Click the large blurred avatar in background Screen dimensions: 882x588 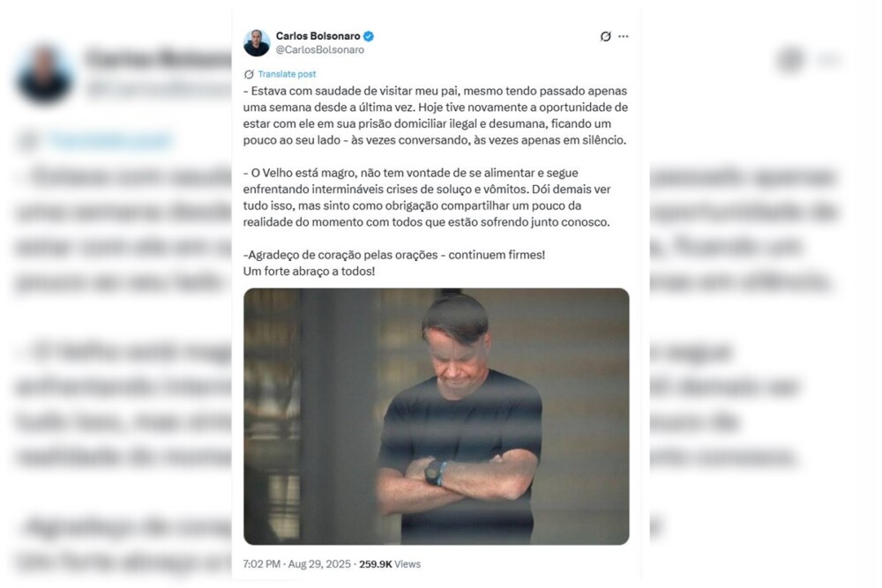coord(44,76)
